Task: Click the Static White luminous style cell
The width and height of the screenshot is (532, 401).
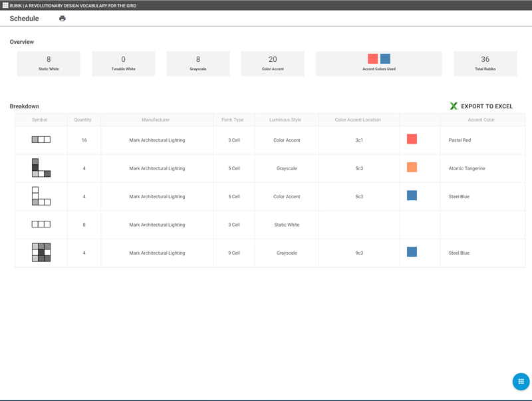Action: coord(287,225)
